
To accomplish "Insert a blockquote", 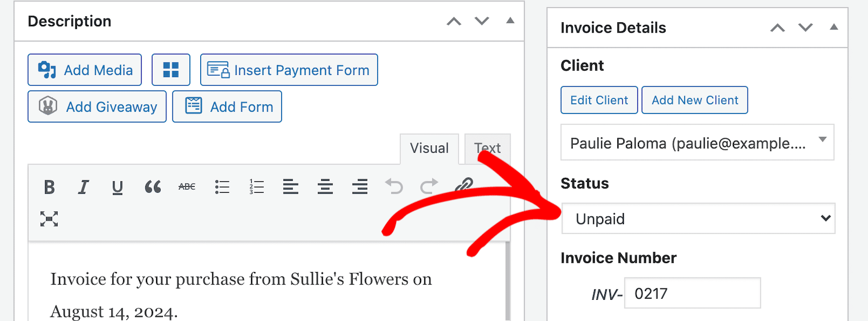I will (152, 187).
